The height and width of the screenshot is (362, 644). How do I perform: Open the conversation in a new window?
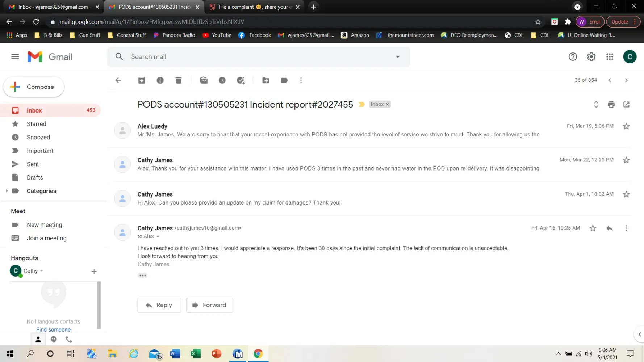pos(626,105)
